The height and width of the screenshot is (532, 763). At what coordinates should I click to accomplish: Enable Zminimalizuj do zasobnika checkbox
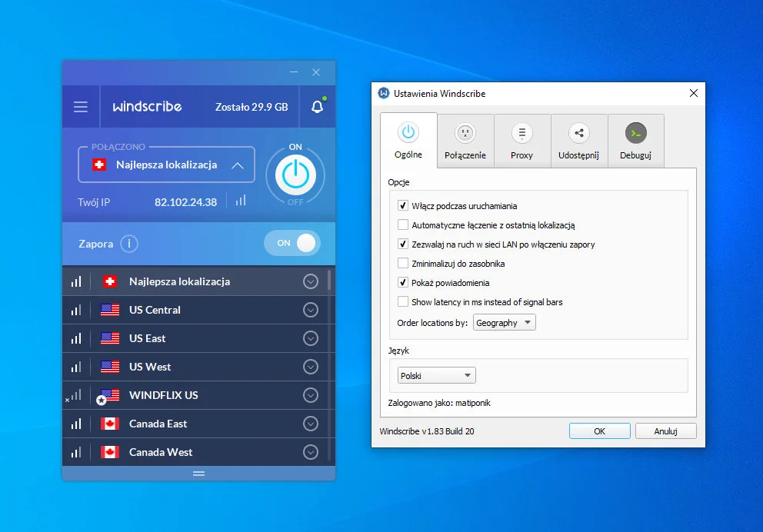point(403,264)
